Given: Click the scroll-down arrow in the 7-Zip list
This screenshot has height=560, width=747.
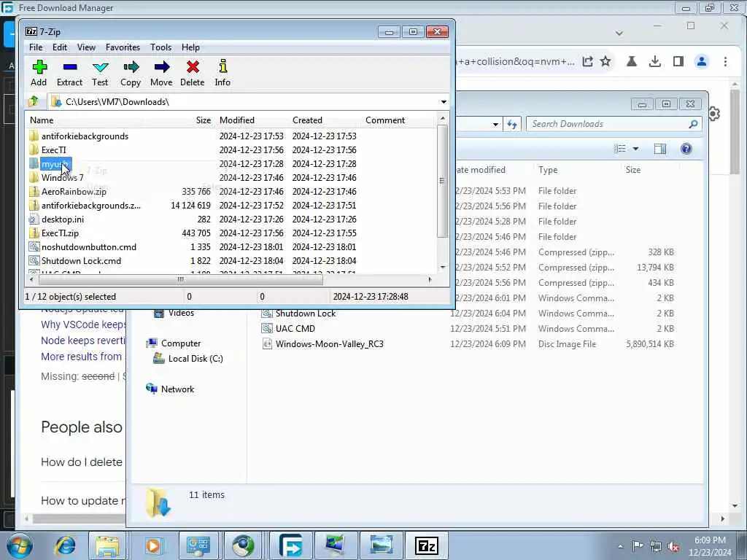Looking at the screenshot, I should coord(442,267).
